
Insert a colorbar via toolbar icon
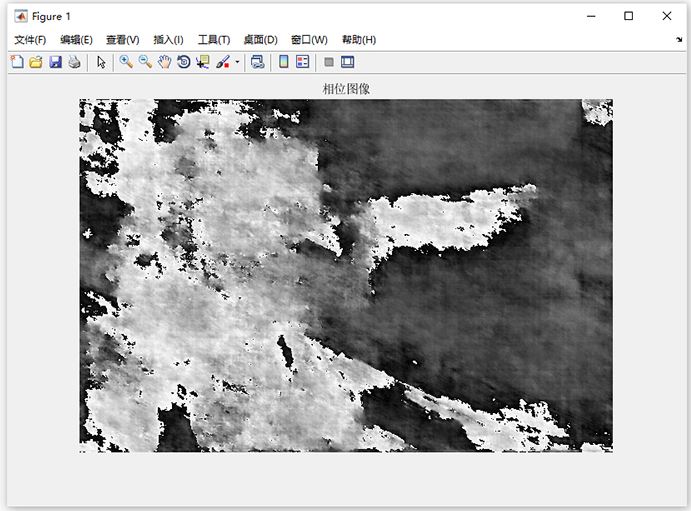[x=284, y=62]
